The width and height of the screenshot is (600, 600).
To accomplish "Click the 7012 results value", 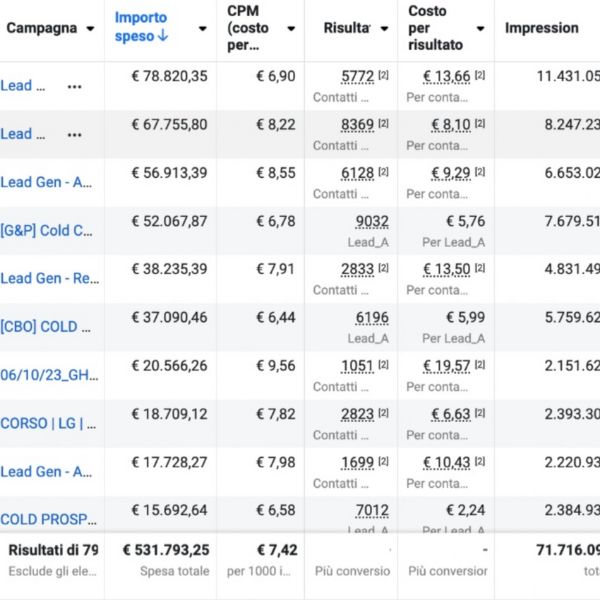I will 372,510.
